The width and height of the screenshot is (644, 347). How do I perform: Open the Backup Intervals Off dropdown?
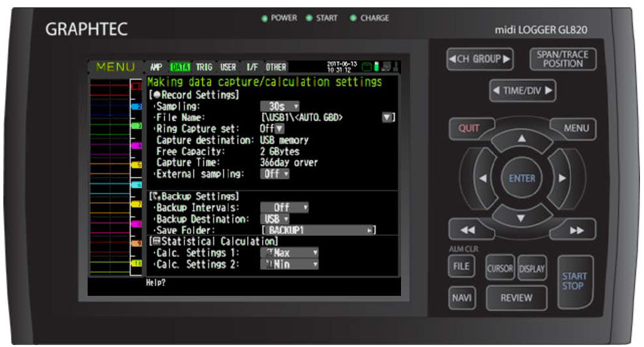tap(284, 207)
